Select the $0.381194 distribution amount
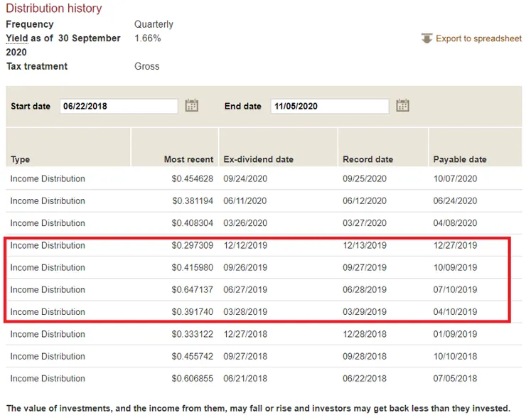The width and height of the screenshot is (526, 420). 193,201
